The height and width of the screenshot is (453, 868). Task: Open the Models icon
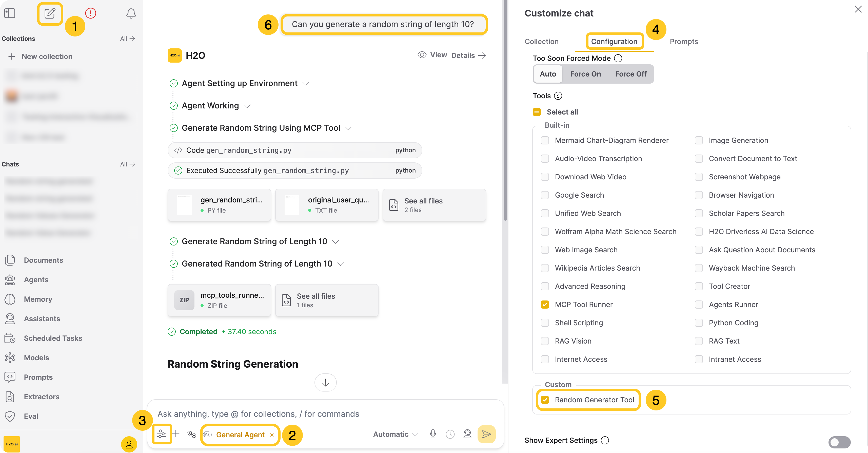[10, 358]
